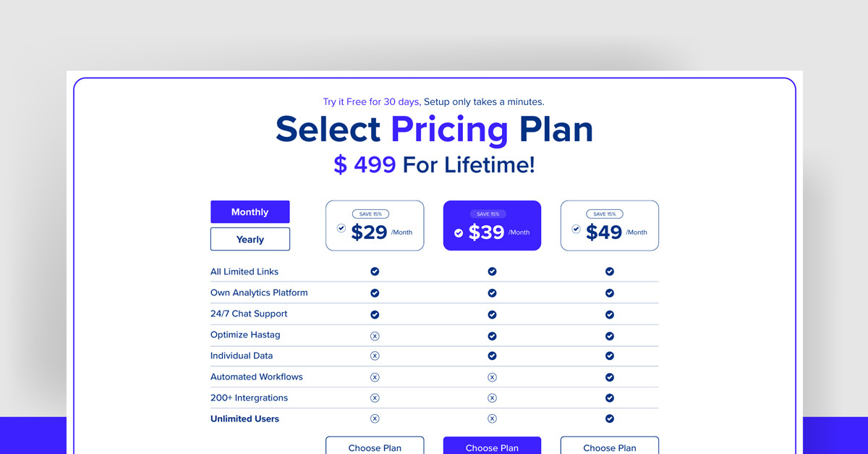Click the Own Analytics Platform checkmark in $39 column

pos(492,293)
